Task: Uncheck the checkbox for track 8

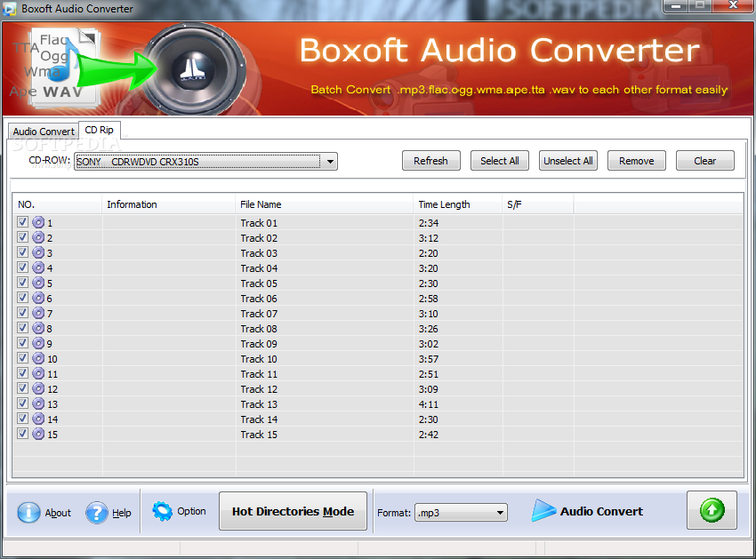Action: (22, 327)
